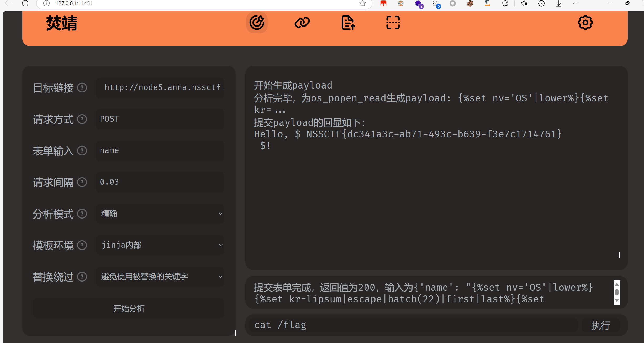Click the 执行 button
Viewport: 644px width, 343px height.
(x=601, y=325)
